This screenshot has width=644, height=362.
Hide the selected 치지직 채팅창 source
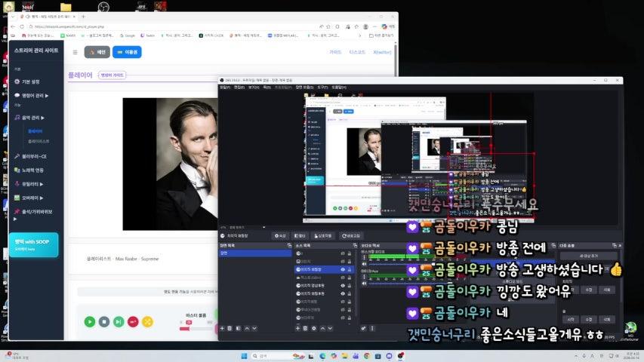pos(343,270)
